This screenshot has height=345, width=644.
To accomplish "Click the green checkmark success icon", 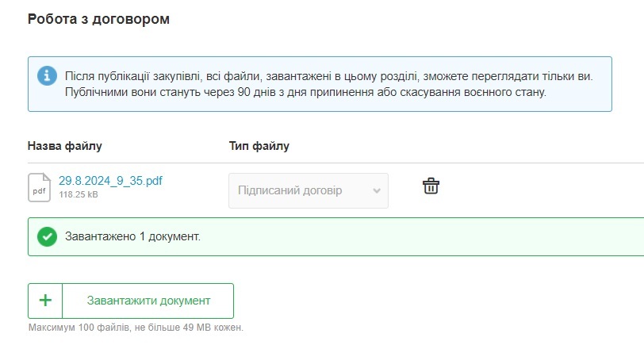I will pos(48,236).
